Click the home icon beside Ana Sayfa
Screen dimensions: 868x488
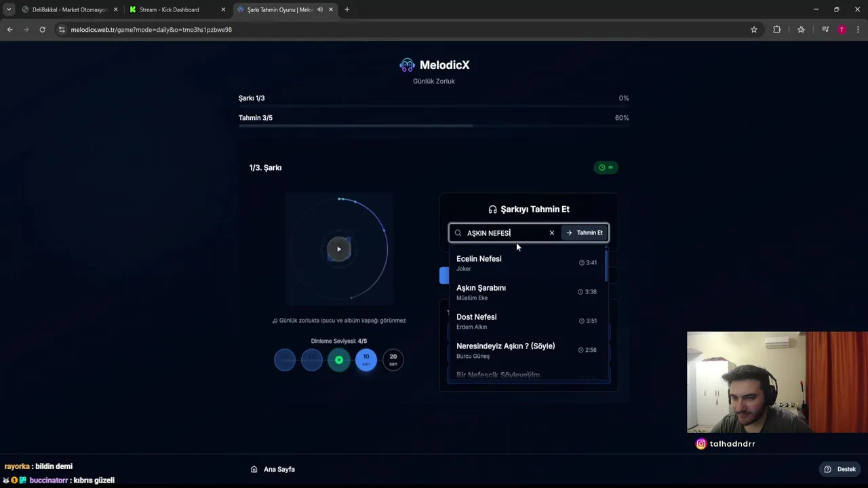pos(254,469)
